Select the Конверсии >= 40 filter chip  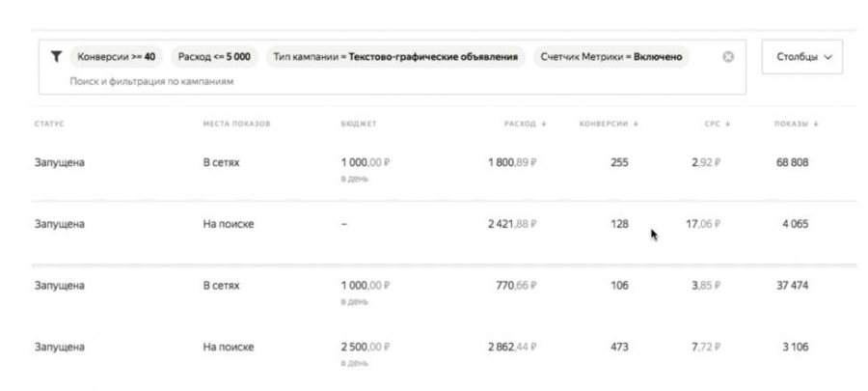117,57
